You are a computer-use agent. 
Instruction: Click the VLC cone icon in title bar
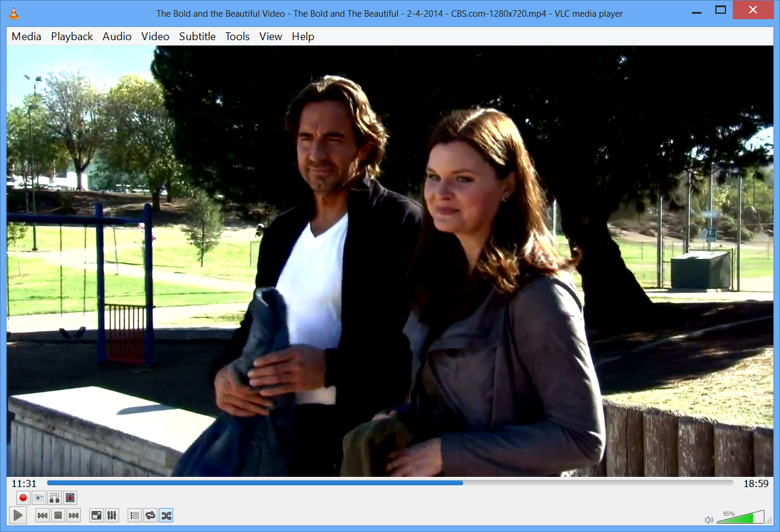13,13
